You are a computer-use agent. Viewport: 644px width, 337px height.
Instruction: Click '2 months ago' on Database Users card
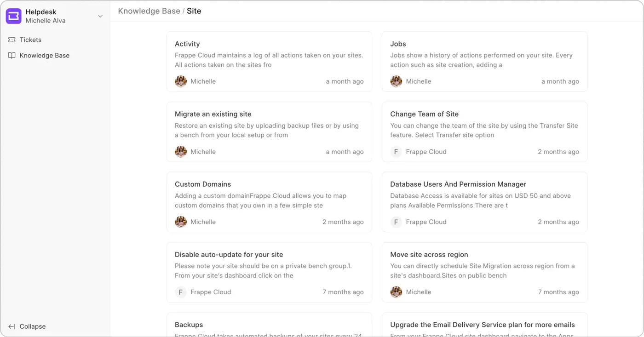point(558,222)
